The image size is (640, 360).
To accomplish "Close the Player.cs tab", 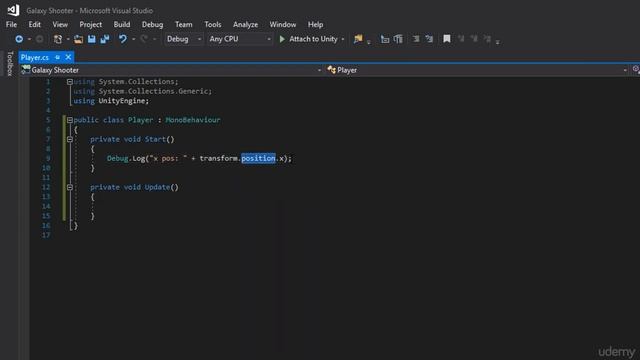I will click(68, 57).
